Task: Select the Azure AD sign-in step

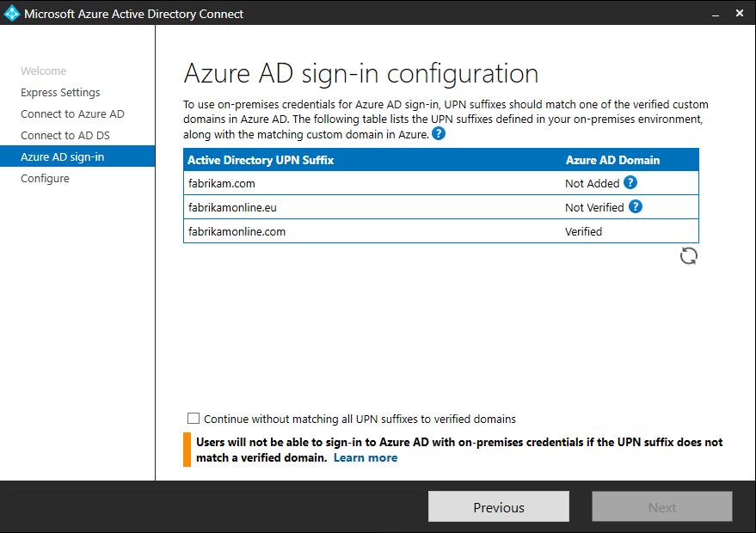Action: [x=62, y=157]
